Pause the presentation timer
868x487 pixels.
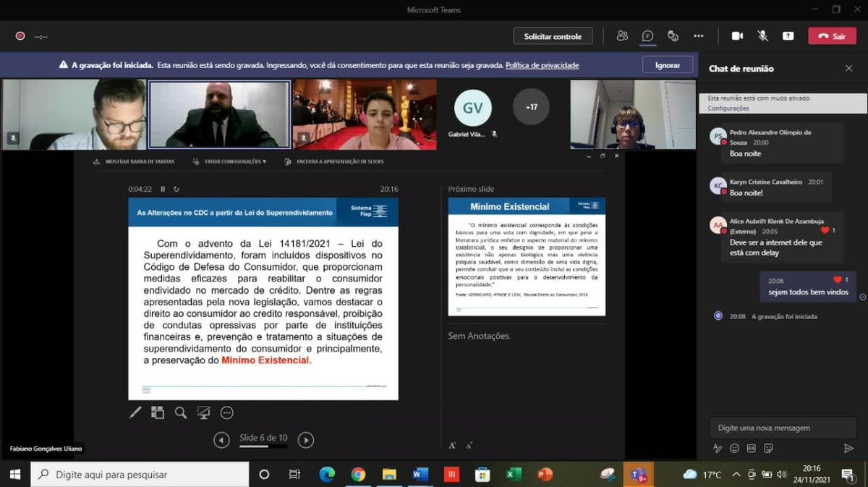pyautogui.click(x=163, y=189)
